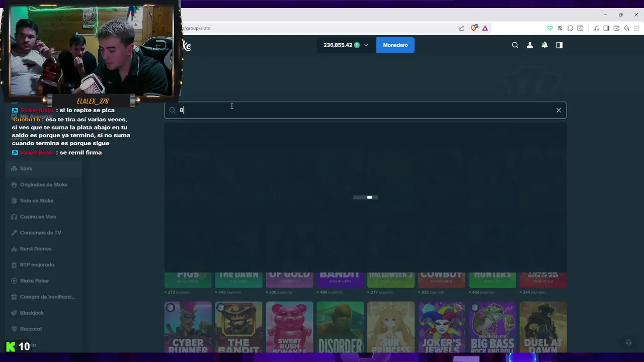Screen dimensions: 644x362
Task: Open the Sun Princess game thumbnail
Action: click(391, 327)
